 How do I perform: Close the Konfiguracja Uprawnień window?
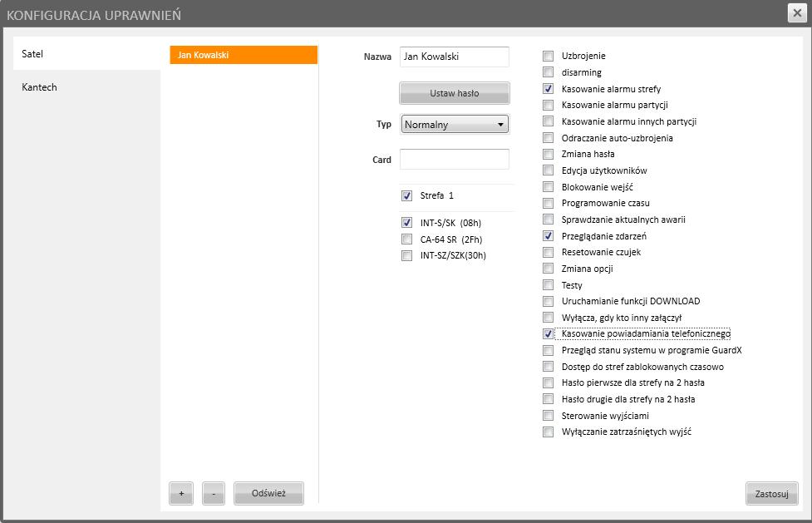coord(797,13)
